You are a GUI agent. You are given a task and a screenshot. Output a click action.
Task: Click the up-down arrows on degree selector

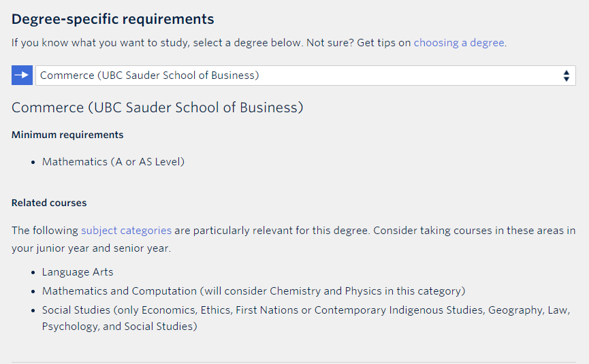[566, 76]
